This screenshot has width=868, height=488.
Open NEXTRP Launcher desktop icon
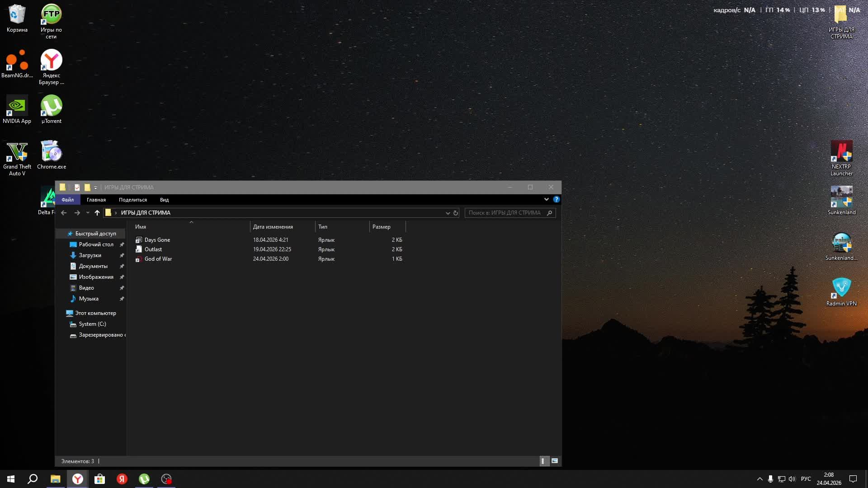pos(841,152)
